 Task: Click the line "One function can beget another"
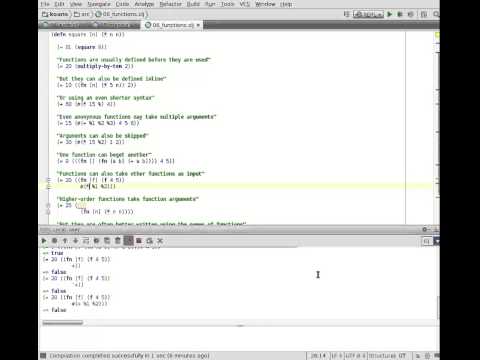104,155
